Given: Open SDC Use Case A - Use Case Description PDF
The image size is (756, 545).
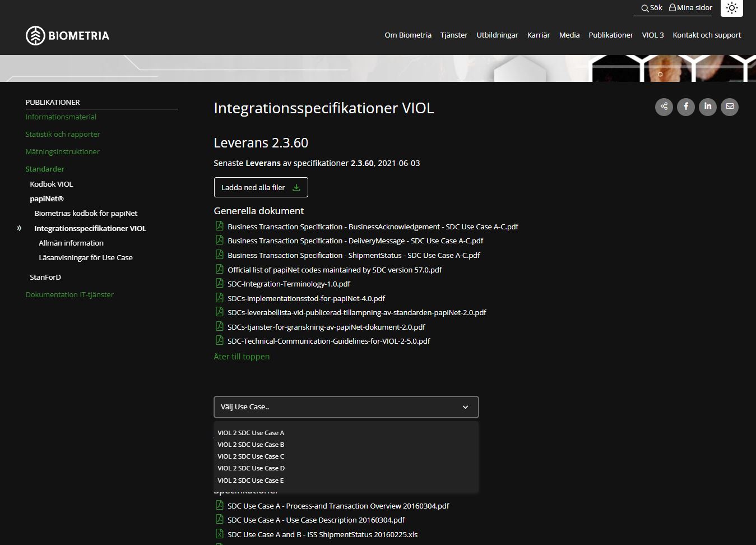Looking at the screenshot, I should point(315,520).
